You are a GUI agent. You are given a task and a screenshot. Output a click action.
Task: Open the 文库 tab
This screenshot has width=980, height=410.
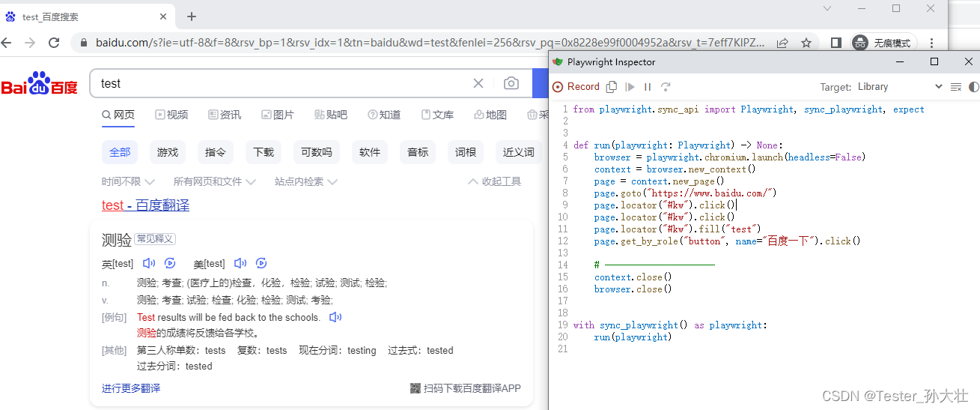[437, 115]
